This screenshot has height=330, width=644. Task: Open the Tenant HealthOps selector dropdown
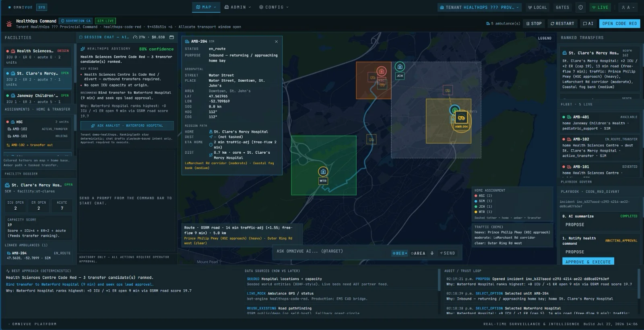coord(480,7)
